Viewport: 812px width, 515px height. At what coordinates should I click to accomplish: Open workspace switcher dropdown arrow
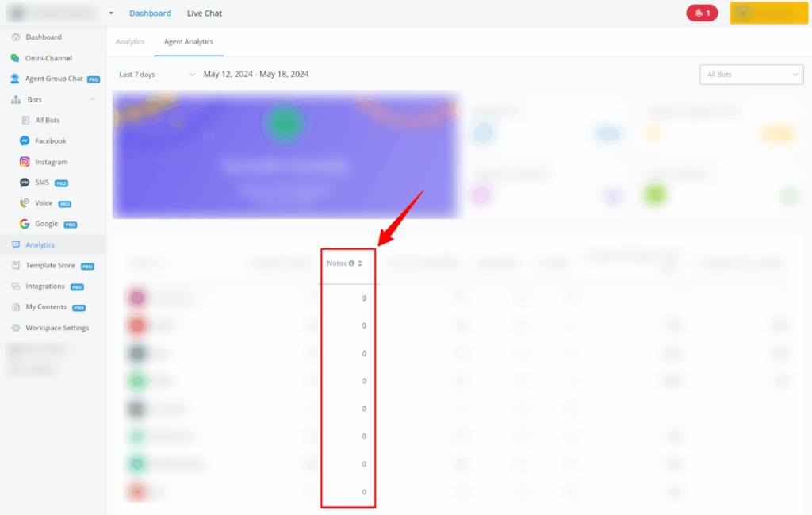pyautogui.click(x=111, y=13)
